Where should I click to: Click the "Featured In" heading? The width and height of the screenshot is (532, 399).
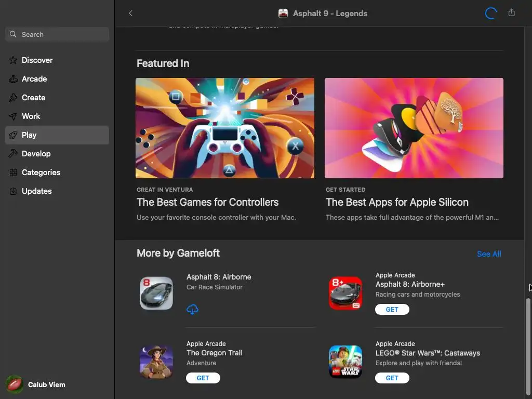[x=163, y=63]
